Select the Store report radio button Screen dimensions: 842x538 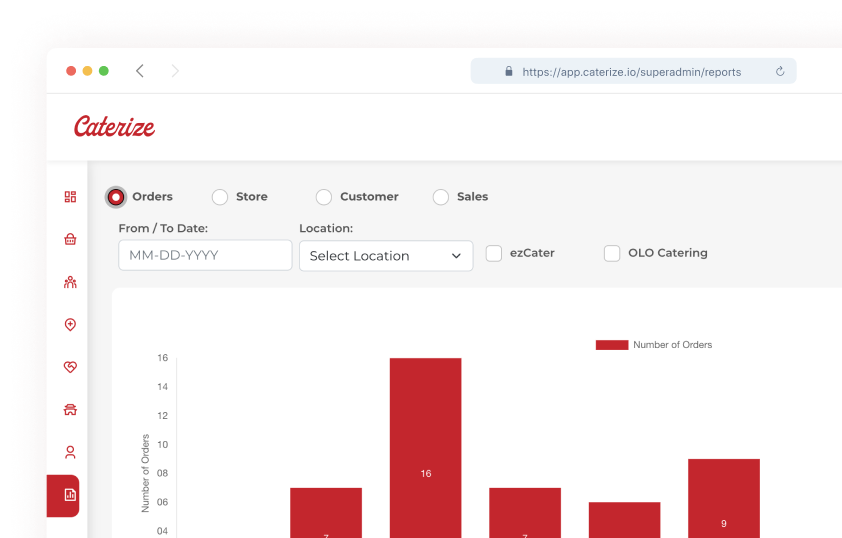[x=220, y=197]
